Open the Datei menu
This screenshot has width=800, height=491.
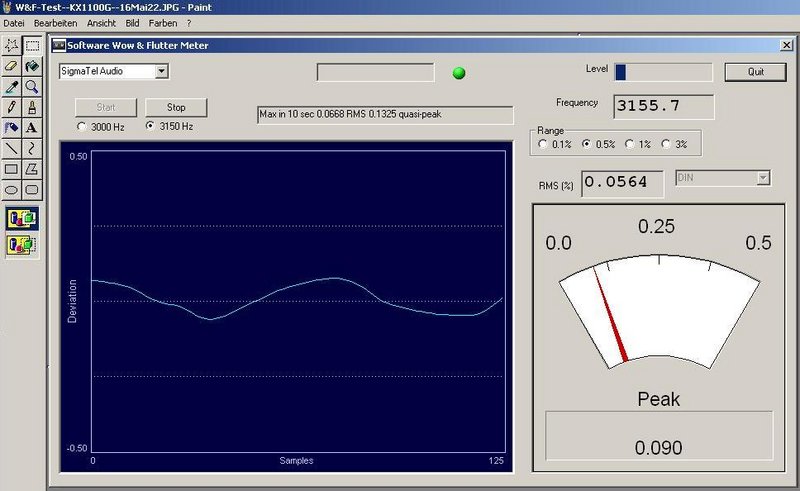(x=14, y=23)
